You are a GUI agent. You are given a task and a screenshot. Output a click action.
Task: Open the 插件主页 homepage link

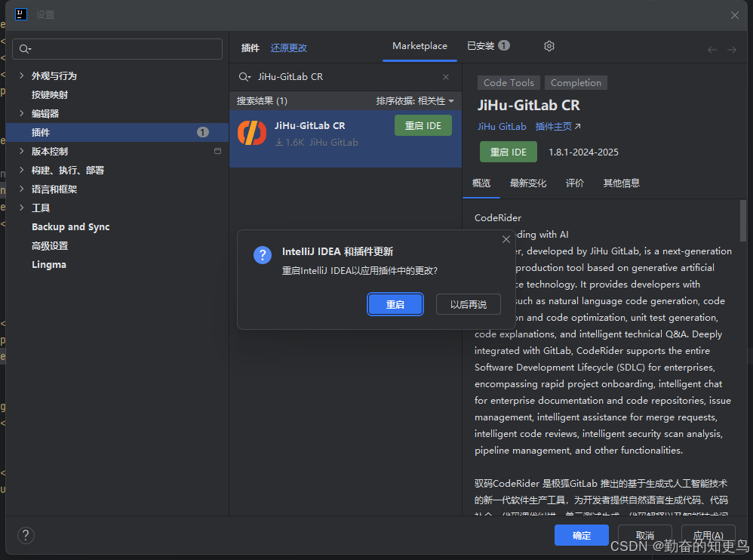558,126
